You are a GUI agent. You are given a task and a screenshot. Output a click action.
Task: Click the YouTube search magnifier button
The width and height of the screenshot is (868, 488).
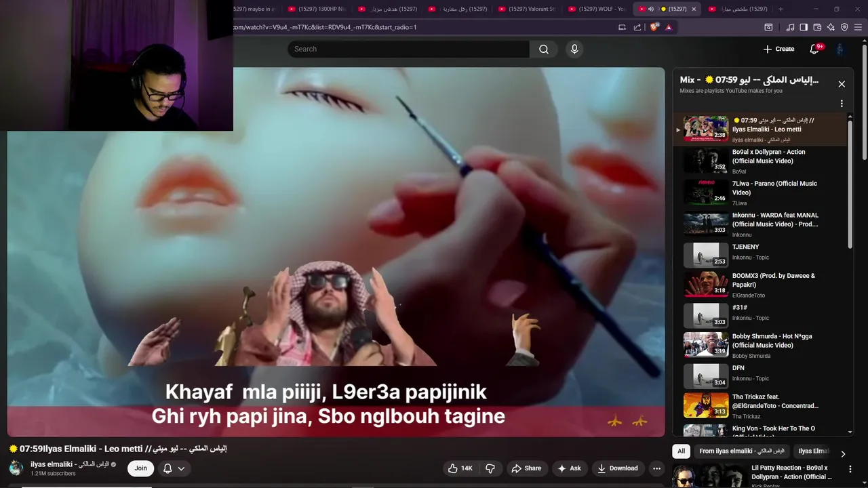click(544, 49)
